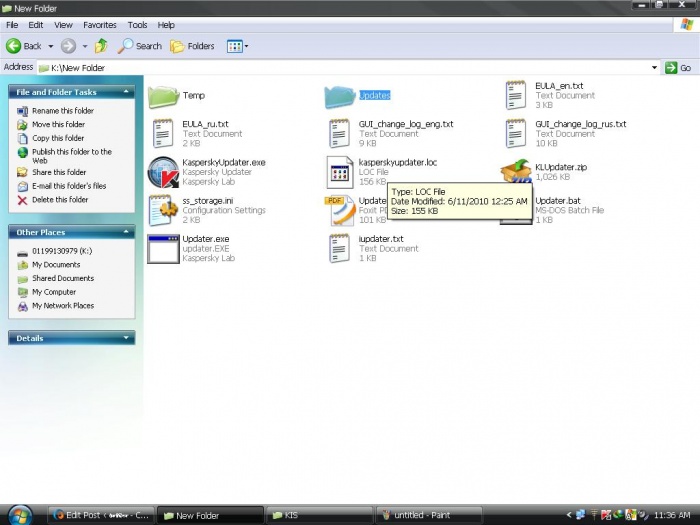700x525 pixels.
Task: Select the Temp folder icon
Action: click(x=163, y=96)
